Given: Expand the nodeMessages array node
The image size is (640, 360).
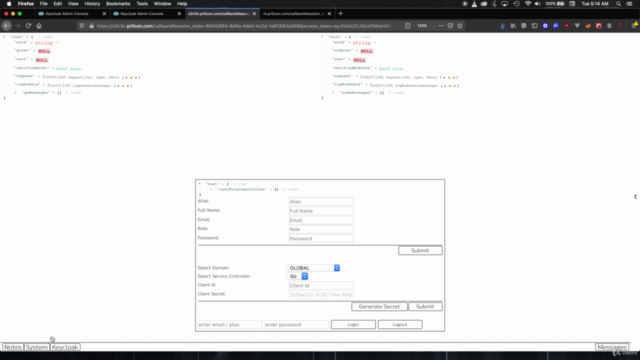Looking at the screenshot, I should pos(333,93).
